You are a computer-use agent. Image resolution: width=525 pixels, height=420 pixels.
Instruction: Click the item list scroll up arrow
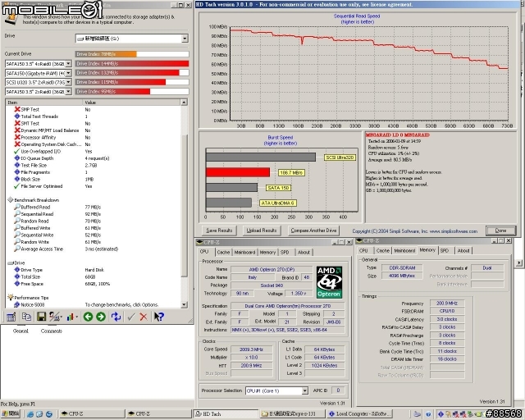[184, 103]
